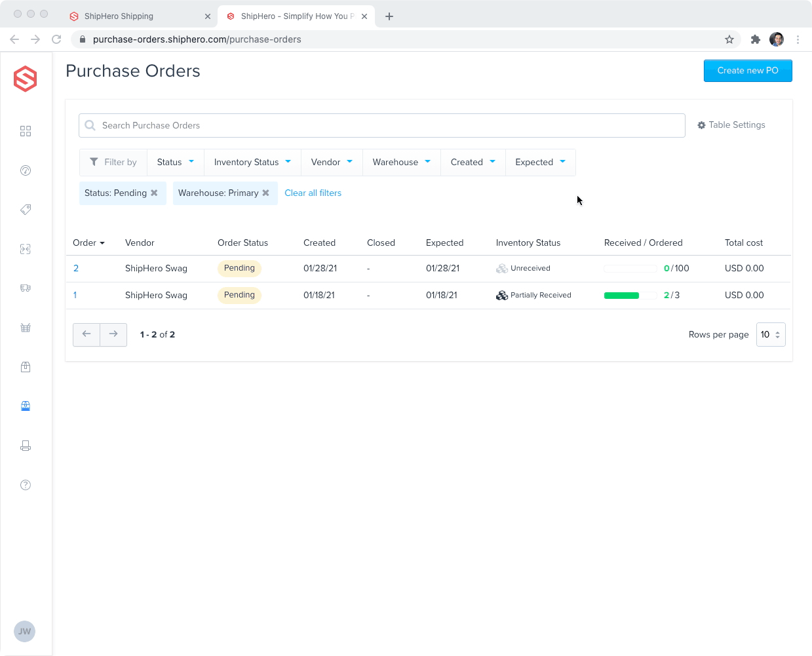Open the browser extensions puzzle icon
Viewport: 812px width, 656px height.
pos(755,39)
